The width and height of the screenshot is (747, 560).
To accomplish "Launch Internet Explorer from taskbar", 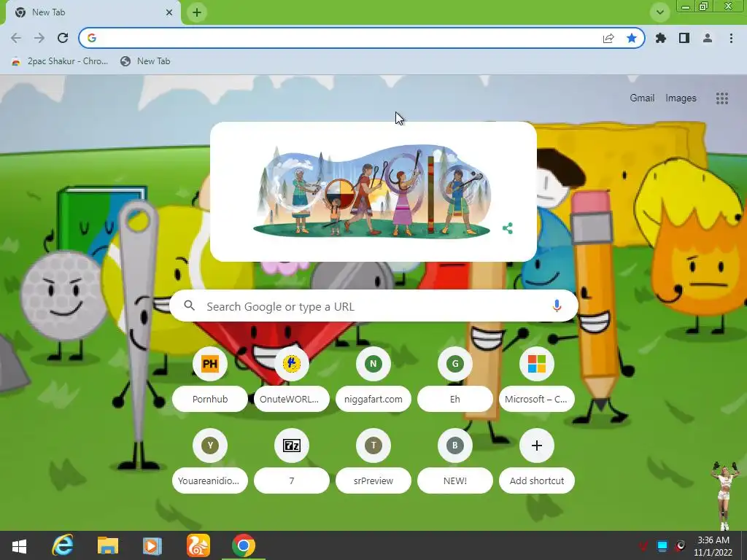I will click(63, 545).
